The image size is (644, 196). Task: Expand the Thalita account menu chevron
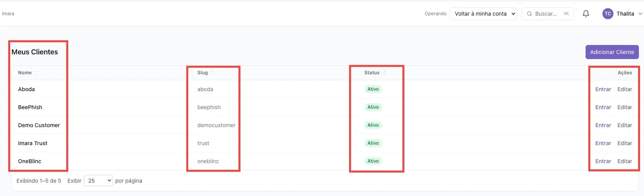(640, 14)
